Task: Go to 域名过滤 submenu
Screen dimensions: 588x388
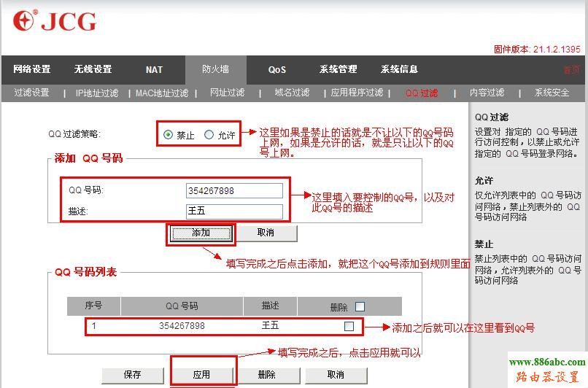Action: point(292,93)
